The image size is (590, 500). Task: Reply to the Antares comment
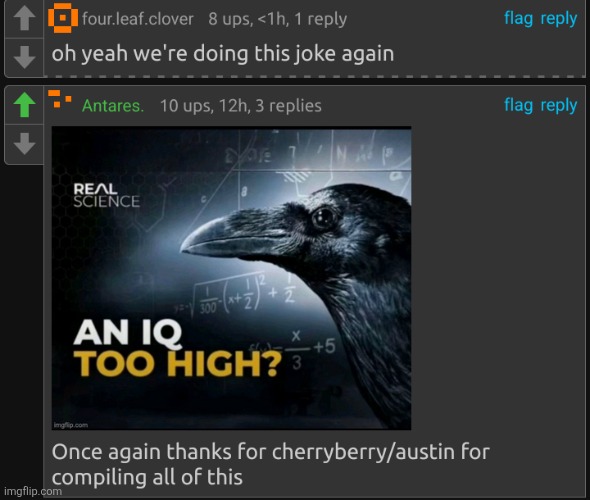558,106
